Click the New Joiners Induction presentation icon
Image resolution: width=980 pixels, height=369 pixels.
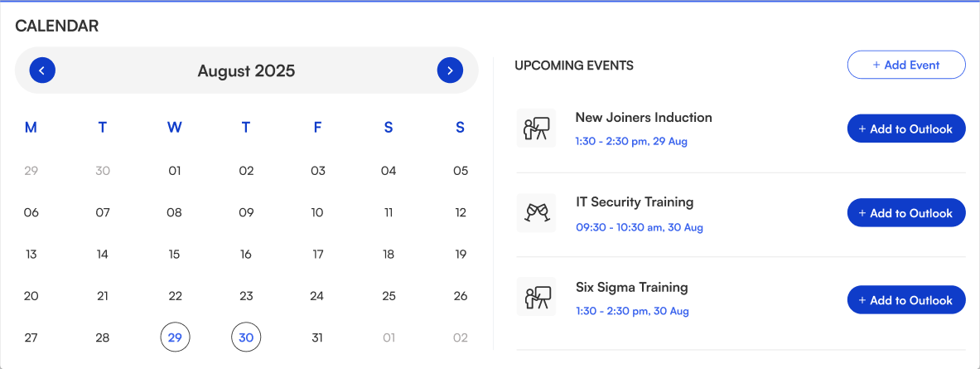(x=536, y=129)
